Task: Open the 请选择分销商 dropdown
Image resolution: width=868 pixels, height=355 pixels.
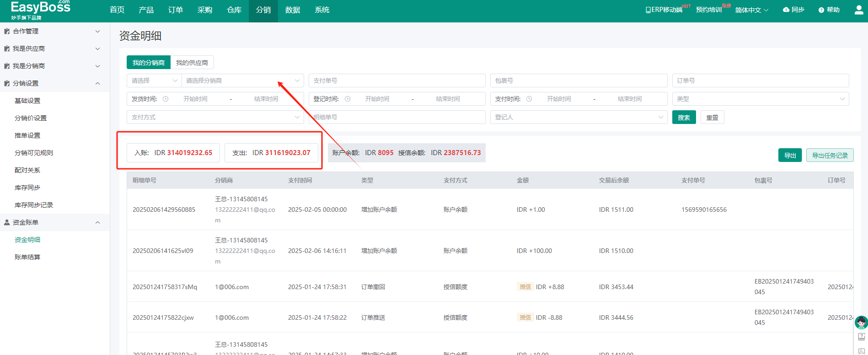Action: click(x=242, y=81)
